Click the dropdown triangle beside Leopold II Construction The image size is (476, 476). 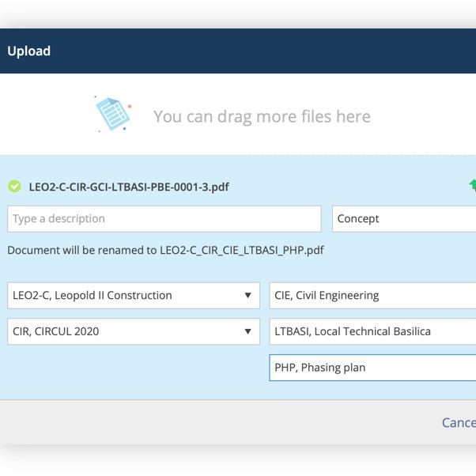click(247, 296)
